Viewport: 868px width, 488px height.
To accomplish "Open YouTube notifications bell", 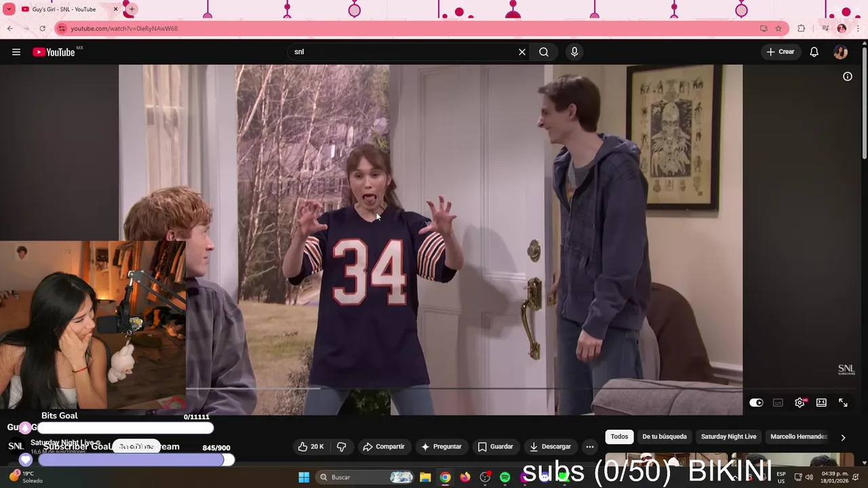I will [814, 52].
